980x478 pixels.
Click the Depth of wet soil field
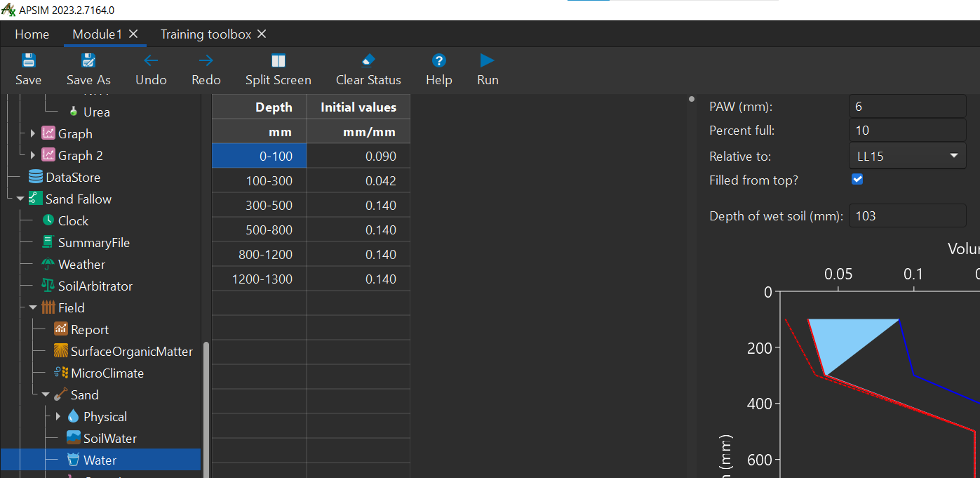point(908,215)
